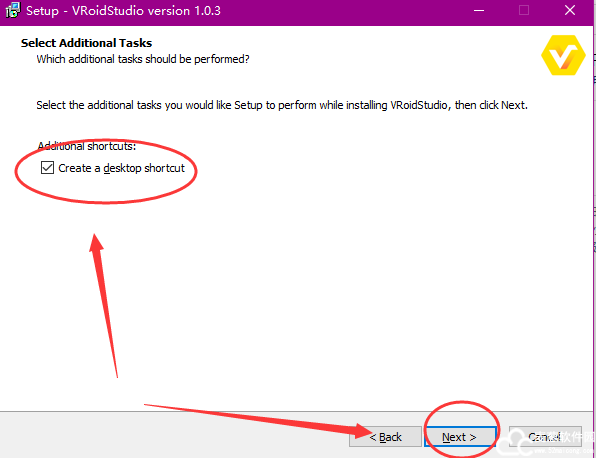This screenshot has height=458, width=596.
Task: Click the subtitle Which additional tasks should be performed
Action: pos(143,59)
